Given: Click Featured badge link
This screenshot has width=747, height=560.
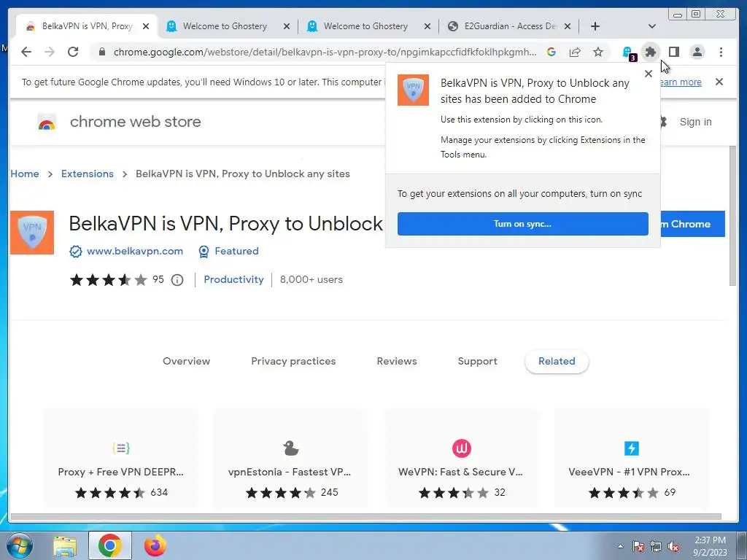Looking at the screenshot, I should pyautogui.click(x=236, y=251).
